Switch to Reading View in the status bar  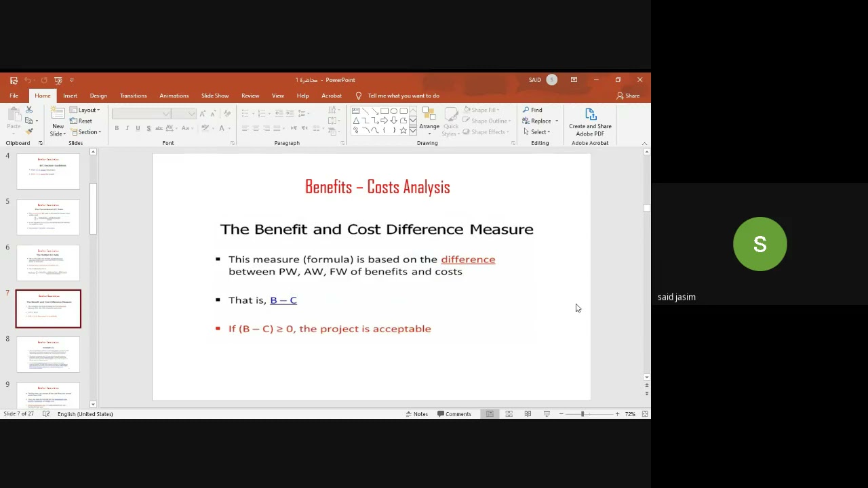pyautogui.click(x=528, y=414)
